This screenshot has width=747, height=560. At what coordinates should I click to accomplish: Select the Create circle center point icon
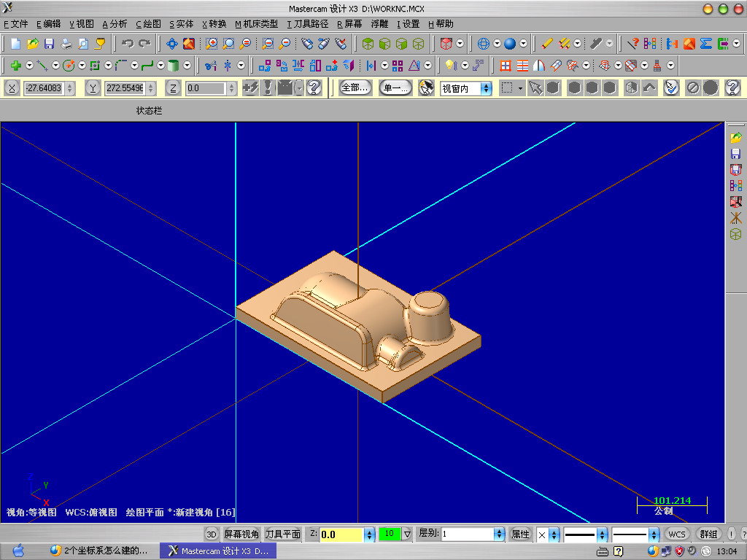[x=69, y=65]
